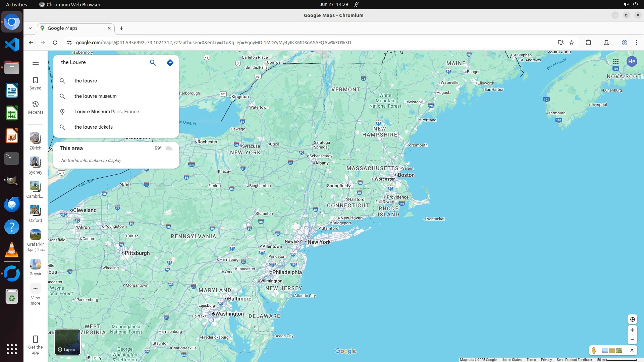Expand the bottom imagery strip chevron
This screenshot has width=644, height=362.
click(632, 351)
